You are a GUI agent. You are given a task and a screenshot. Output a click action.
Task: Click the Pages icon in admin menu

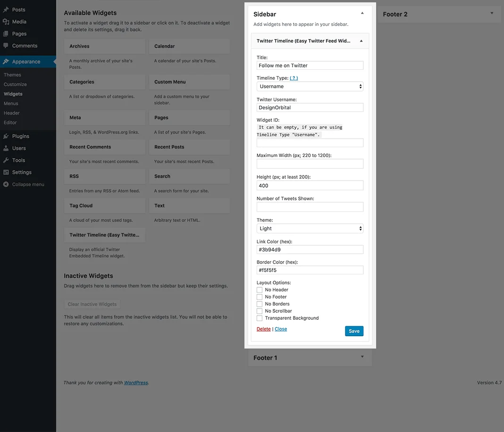tap(6, 34)
